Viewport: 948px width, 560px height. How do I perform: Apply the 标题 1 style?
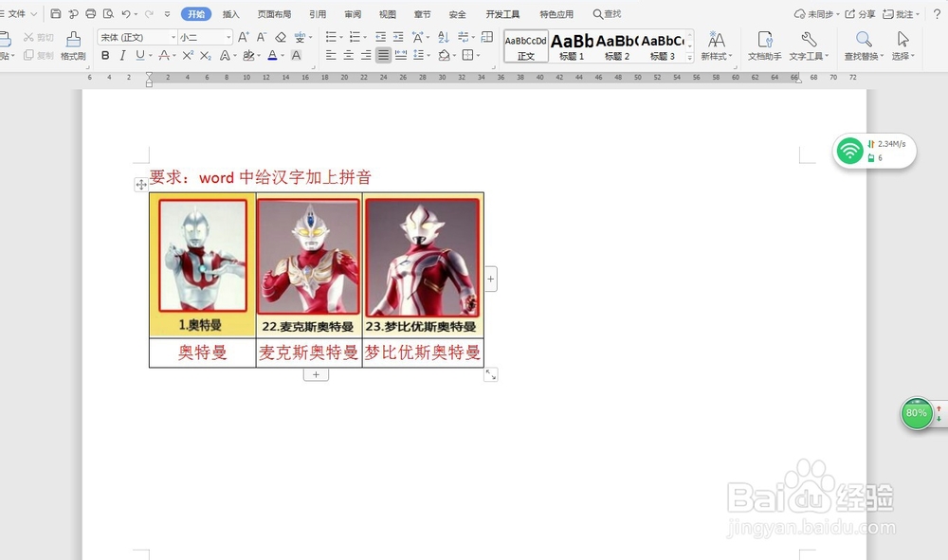[x=572, y=46]
